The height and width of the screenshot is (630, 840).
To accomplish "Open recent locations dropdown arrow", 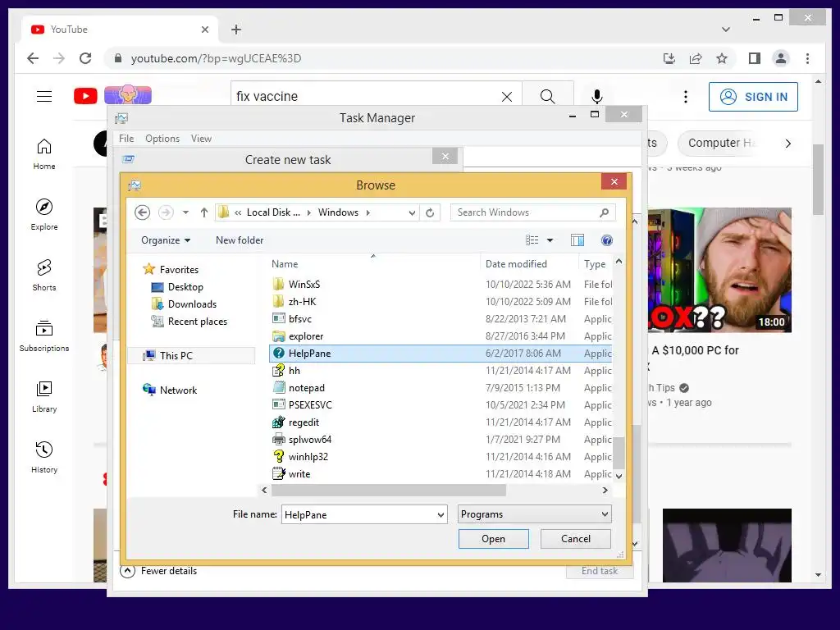I will click(185, 212).
